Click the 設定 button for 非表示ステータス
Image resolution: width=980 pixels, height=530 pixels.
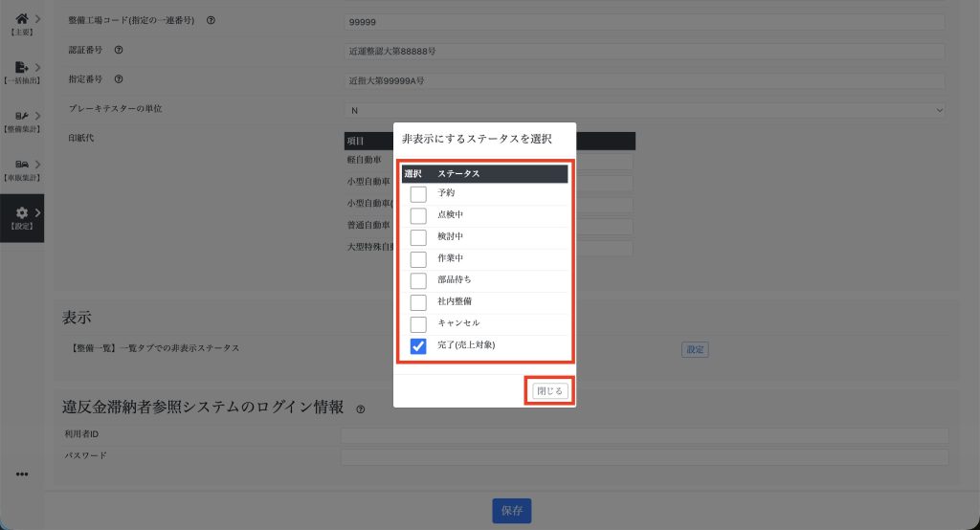click(695, 349)
